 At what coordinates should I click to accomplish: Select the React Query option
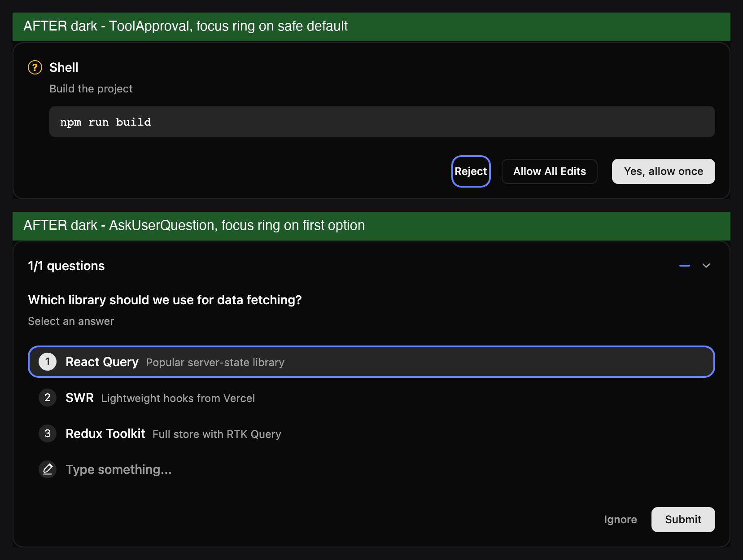click(x=371, y=362)
